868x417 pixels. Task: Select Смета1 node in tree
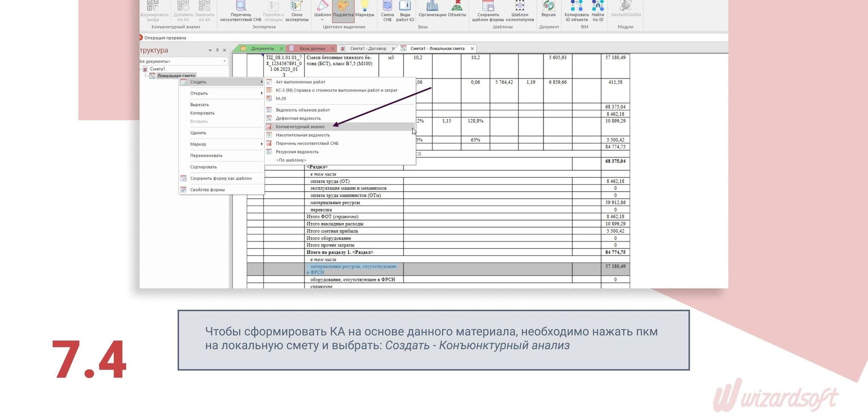tap(157, 69)
